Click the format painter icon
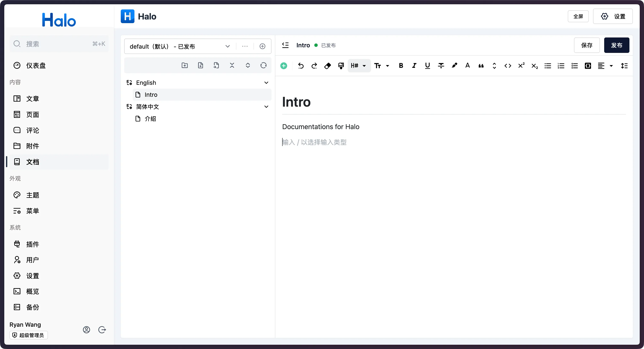Screen dimensions: 644x349 [x=341, y=66]
